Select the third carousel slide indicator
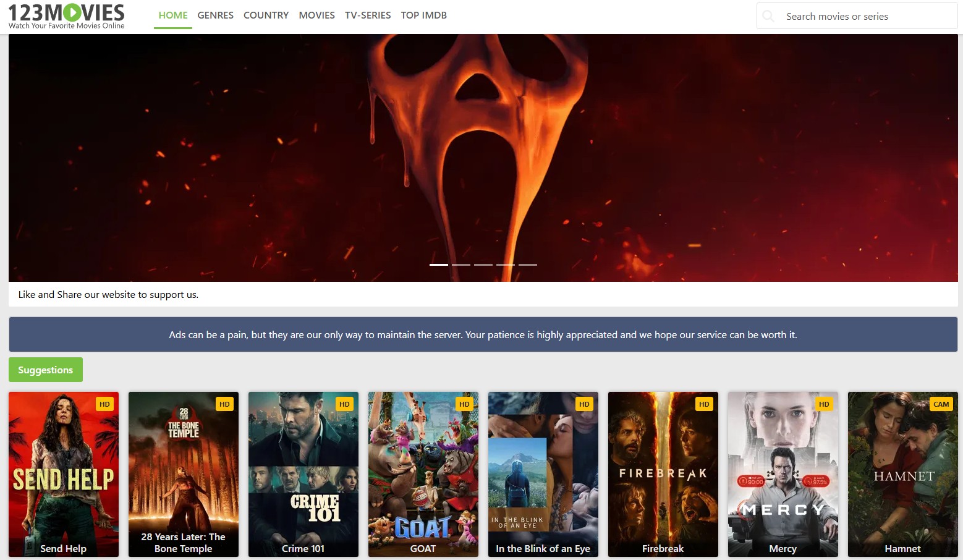The width and height of the screenshot is (963, 560). 483,265
